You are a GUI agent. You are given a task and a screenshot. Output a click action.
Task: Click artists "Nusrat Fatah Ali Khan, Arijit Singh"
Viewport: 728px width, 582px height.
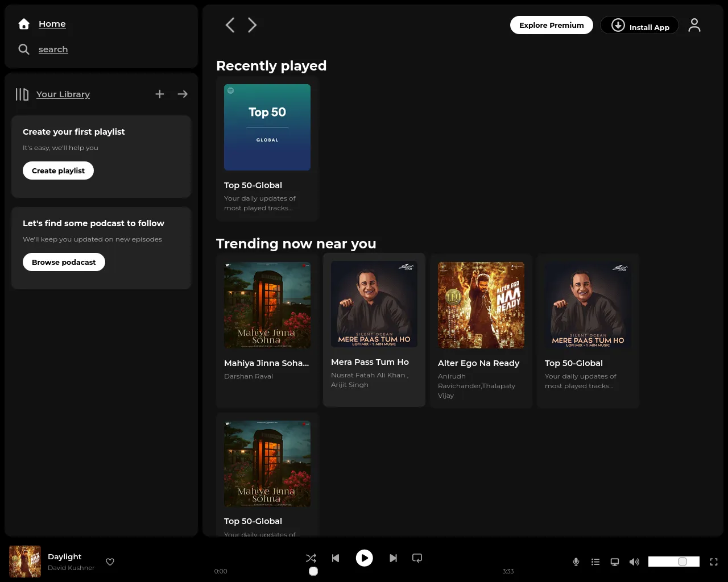(x=370, y=380)
